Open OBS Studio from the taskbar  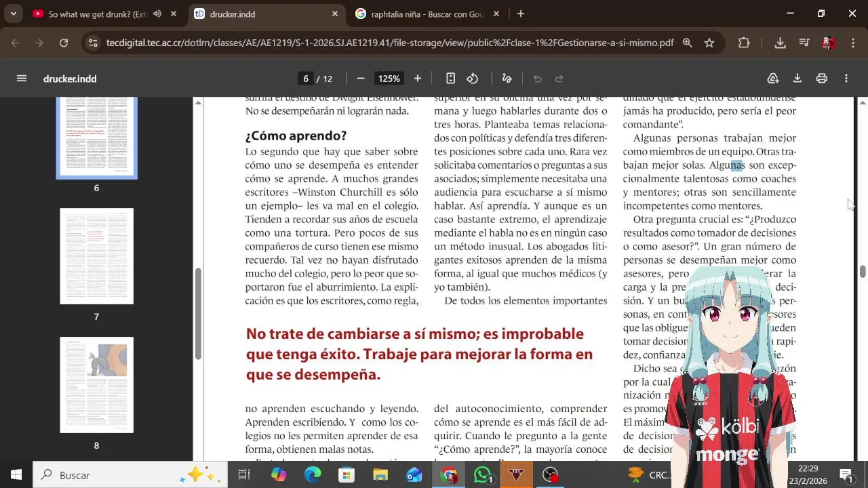(551, 475)
